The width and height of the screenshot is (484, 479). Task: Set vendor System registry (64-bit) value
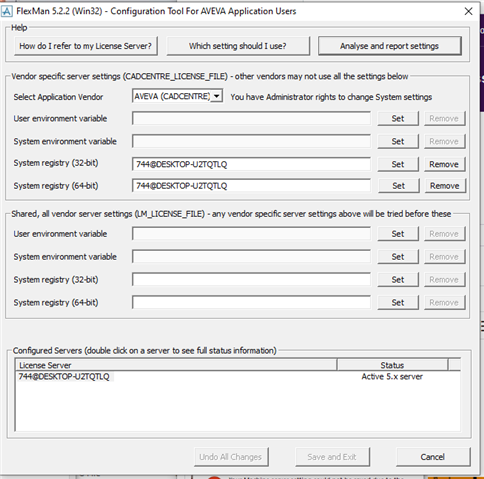[398, 186]
